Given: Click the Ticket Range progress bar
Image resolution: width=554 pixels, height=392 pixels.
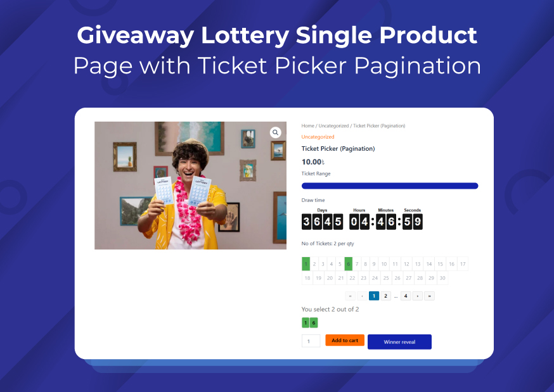Looking at the screenshot, I should 390,186.
